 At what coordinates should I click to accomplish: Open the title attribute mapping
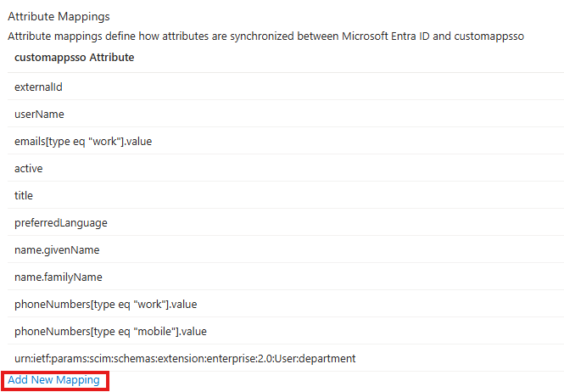pyautogui.click(x=24, y=195)
